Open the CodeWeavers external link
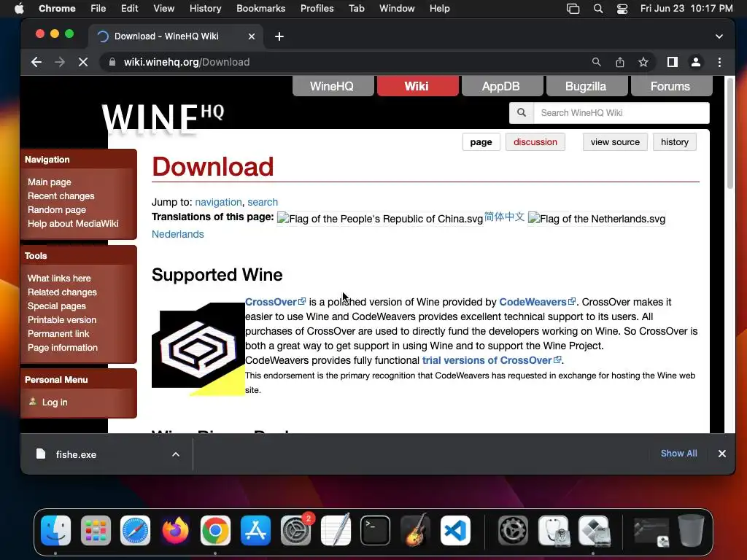Screen dimensions: 747x560 click(537, 302)
